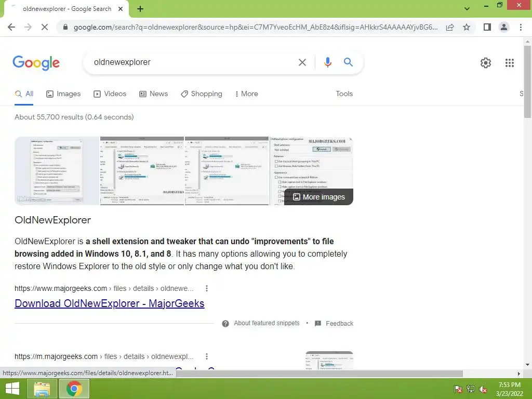Open Google quick settings gear
The image size is (532, 399).
point(486,63)
